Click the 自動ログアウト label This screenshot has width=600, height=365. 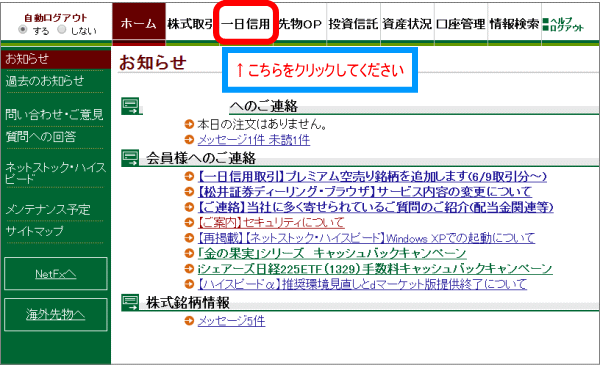click(x=56, y=18)
